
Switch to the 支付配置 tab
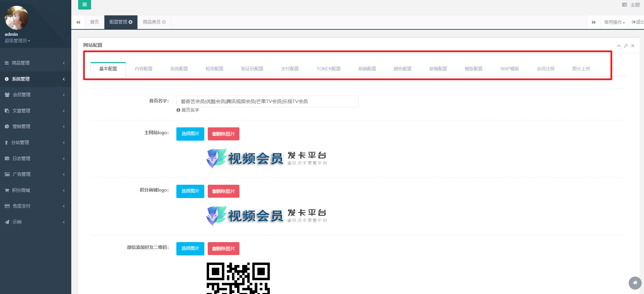click(x=290, y=69)
